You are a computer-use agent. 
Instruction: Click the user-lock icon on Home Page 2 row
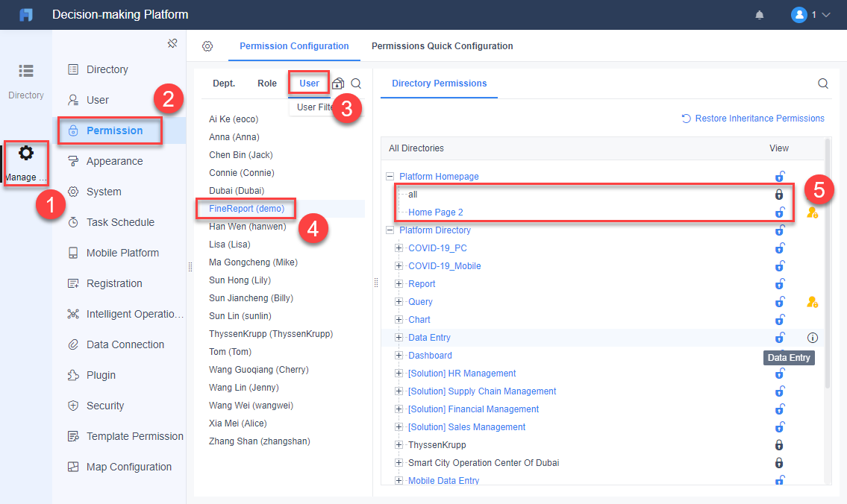812,212
